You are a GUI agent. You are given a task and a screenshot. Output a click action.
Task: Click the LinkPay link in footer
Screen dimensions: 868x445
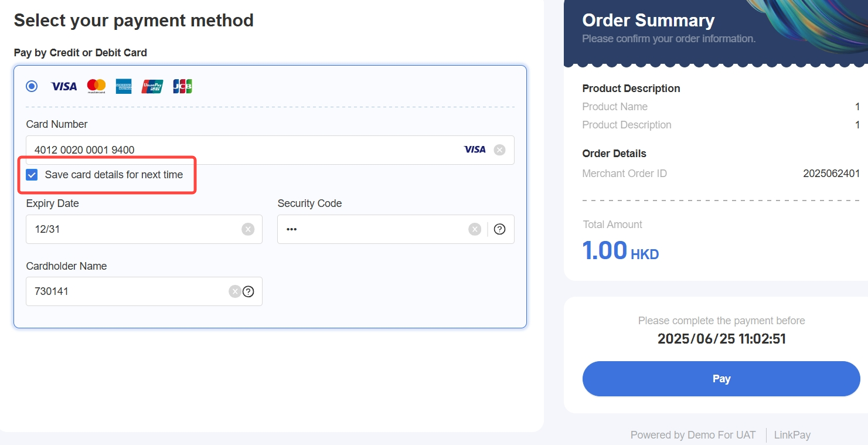point(792,435)
